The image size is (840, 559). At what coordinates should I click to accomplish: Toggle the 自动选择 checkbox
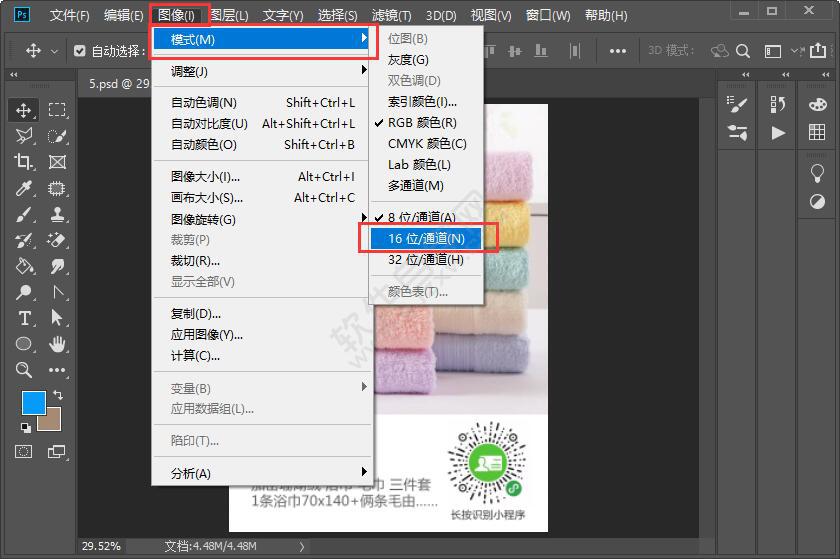tap(80, 51)
